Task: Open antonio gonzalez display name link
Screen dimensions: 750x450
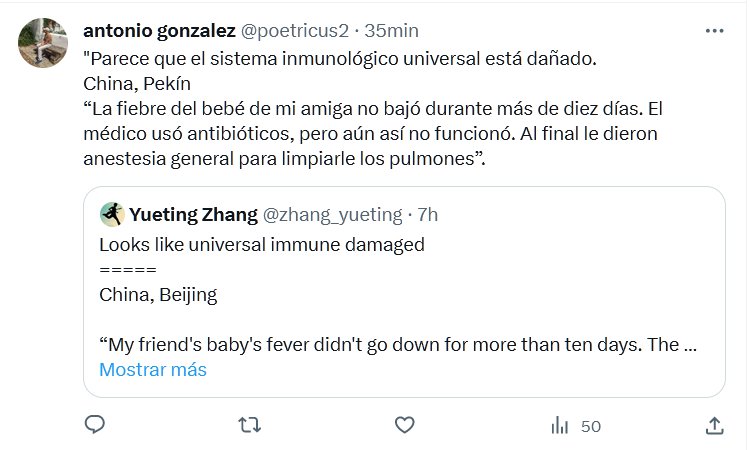Action: click(x=160, y=31)
